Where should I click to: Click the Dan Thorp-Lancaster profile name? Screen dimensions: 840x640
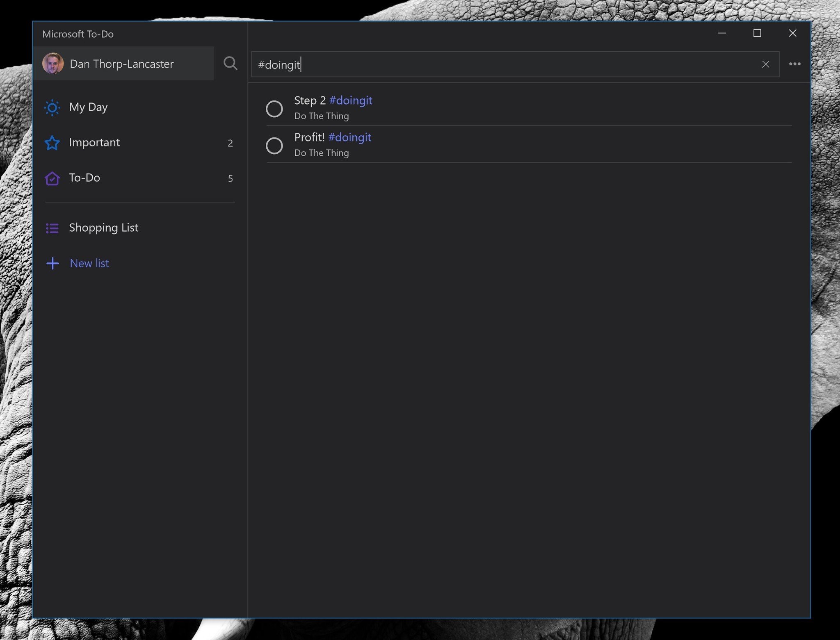(122, 63)
